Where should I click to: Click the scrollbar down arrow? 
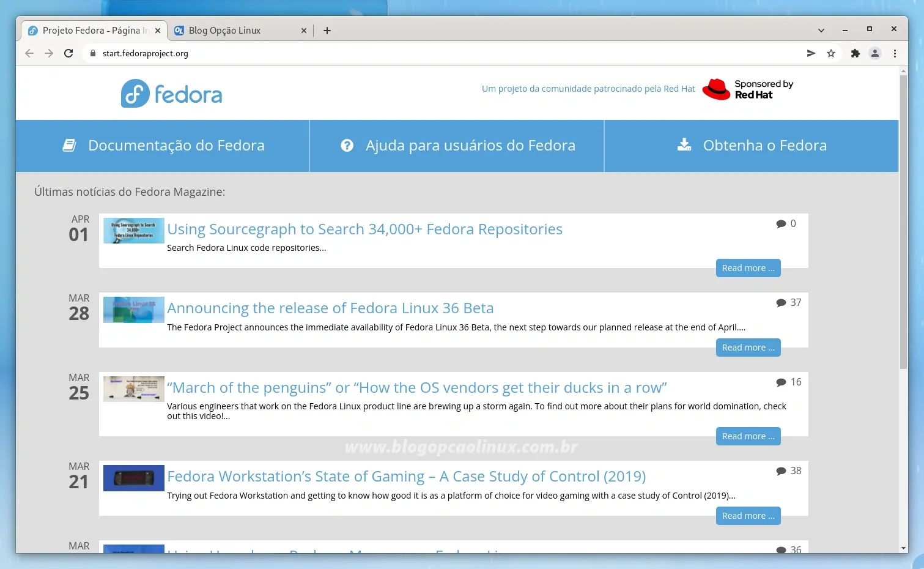pos(903,548)
